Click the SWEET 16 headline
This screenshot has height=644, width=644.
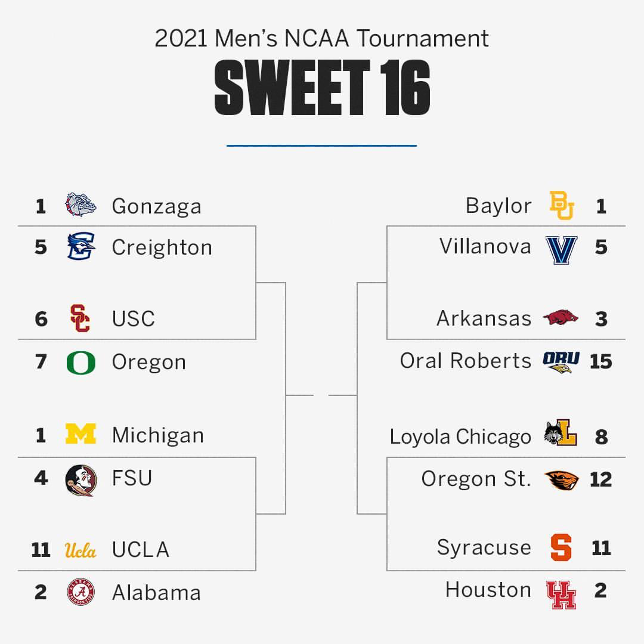point(322,88)
